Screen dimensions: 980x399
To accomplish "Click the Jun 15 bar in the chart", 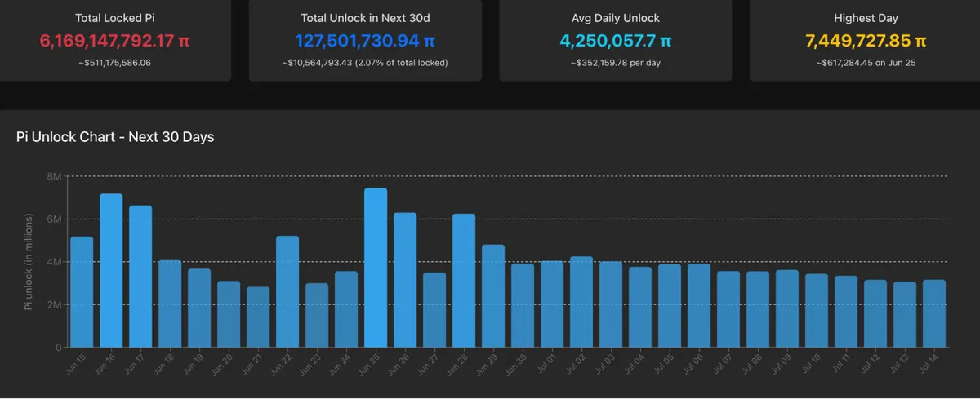I will (82, 292).
